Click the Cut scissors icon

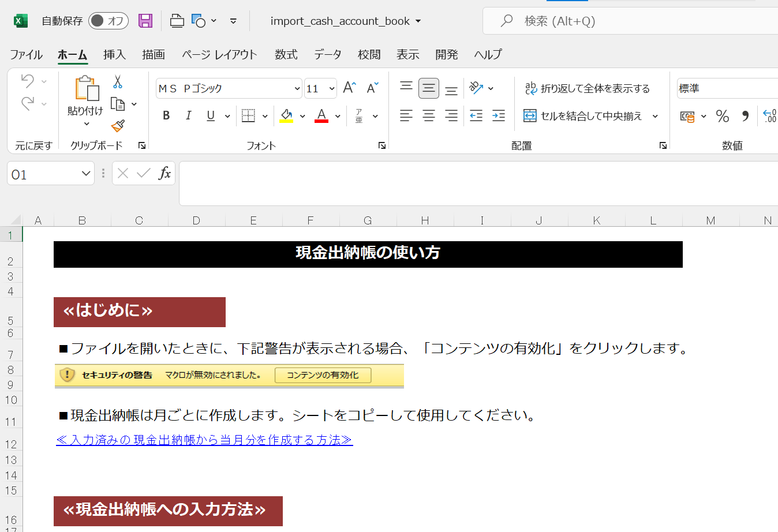tap(118, 82)
